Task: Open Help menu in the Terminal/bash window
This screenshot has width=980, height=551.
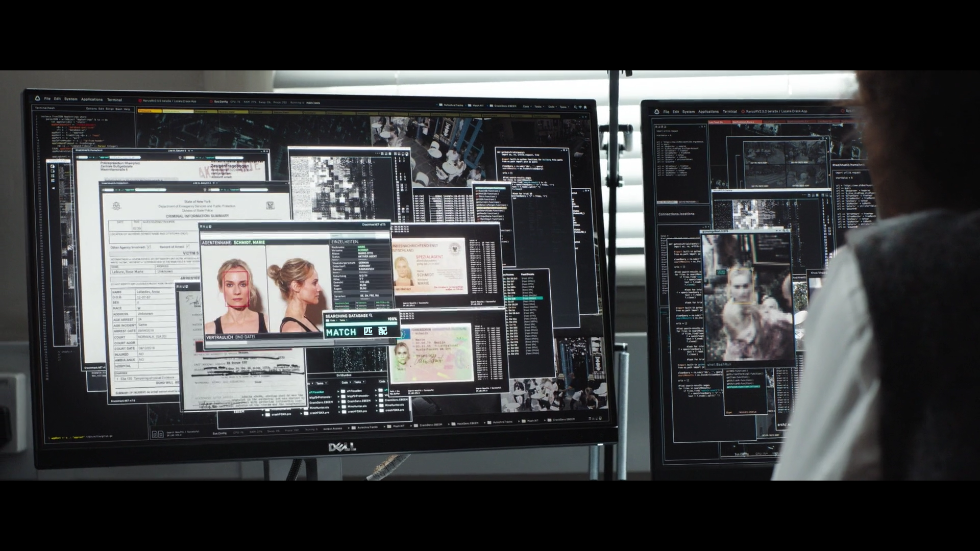Action: 127,109
